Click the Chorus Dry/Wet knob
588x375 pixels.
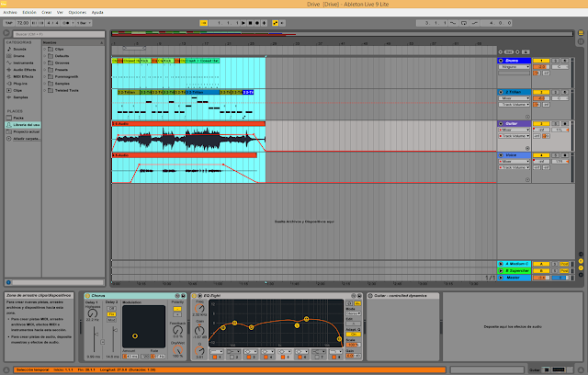click(177, 350)
